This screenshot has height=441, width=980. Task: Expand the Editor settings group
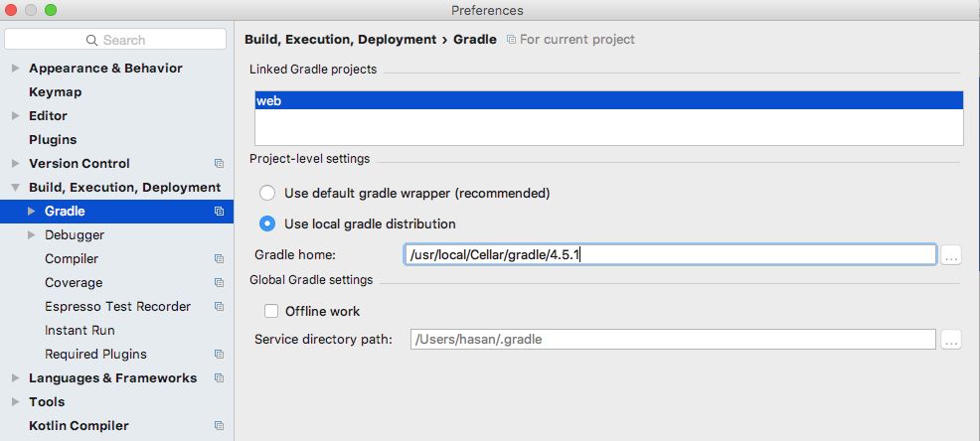16,115
